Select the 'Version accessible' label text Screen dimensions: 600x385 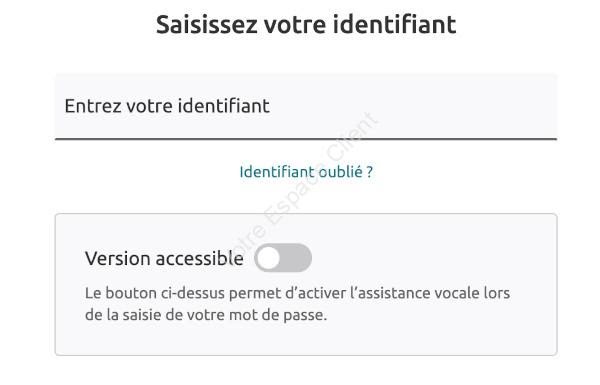[164, 258]
